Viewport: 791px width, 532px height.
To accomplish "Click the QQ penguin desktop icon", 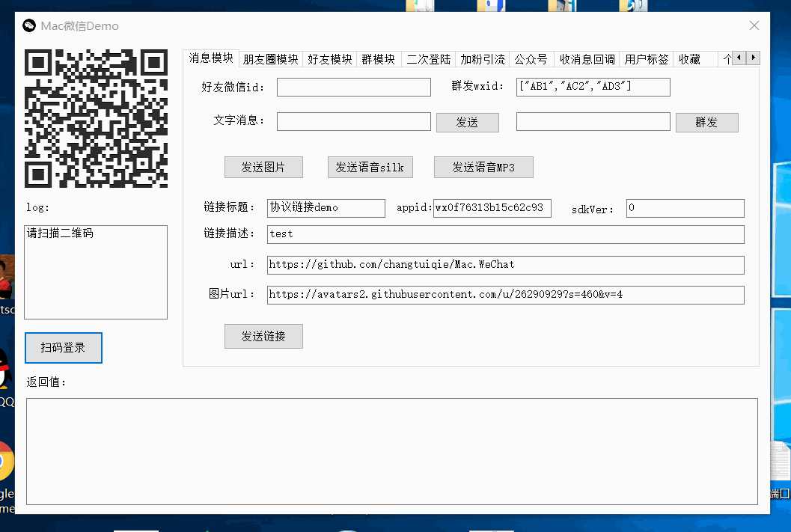I will [5, 370].
